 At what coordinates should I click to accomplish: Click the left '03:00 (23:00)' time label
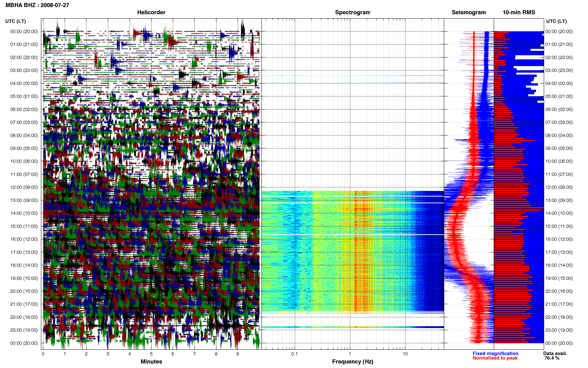24,70
